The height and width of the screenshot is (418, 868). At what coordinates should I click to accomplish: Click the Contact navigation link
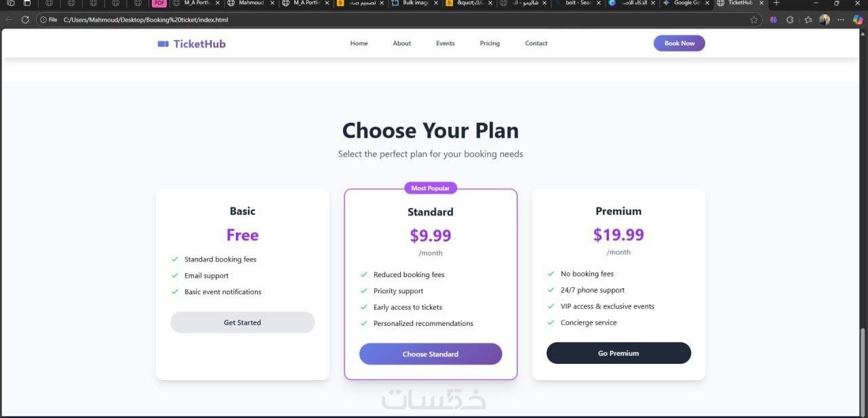[536, 43]
